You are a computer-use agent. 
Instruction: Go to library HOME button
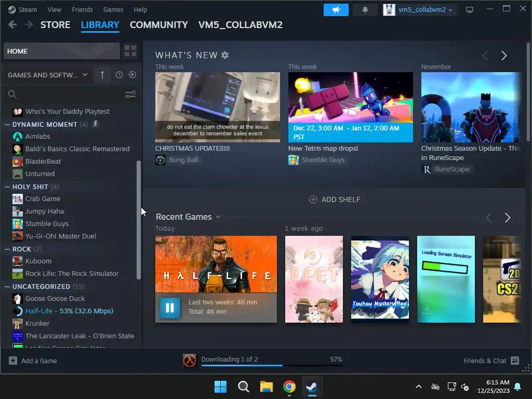(x=62, y=51)
